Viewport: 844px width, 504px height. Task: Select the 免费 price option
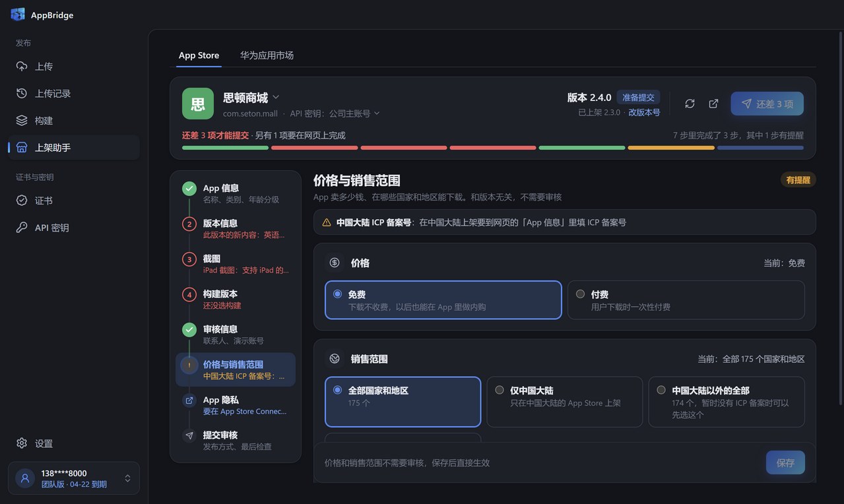click(x=443, y=300)
